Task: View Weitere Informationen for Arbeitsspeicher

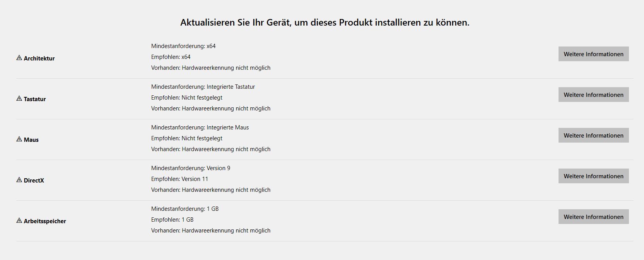Action: tap(593, 217)
